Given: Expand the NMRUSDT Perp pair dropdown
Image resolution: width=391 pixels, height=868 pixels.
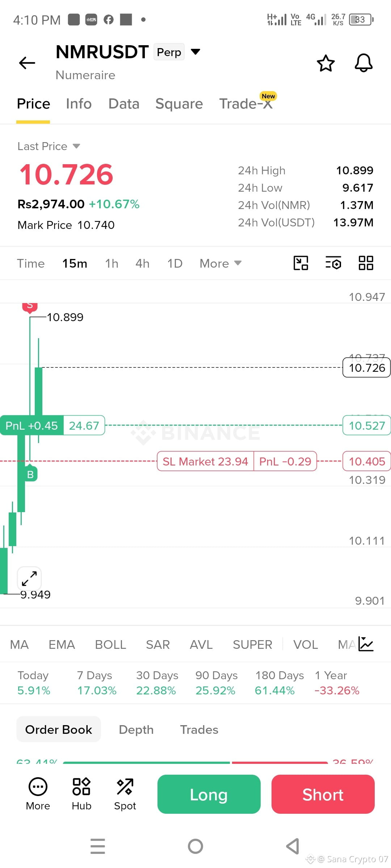Looking at the screenshot, I should click(x=195, y=52).
